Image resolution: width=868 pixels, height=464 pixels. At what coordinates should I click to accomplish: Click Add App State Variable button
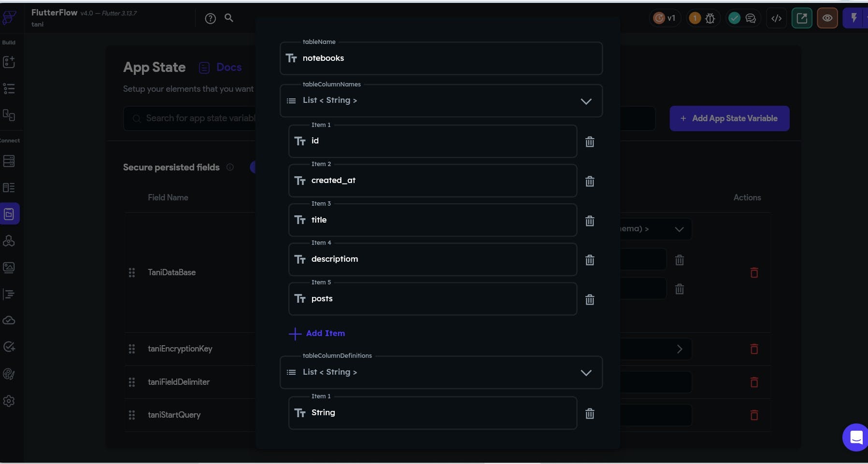tap(729, 118)
